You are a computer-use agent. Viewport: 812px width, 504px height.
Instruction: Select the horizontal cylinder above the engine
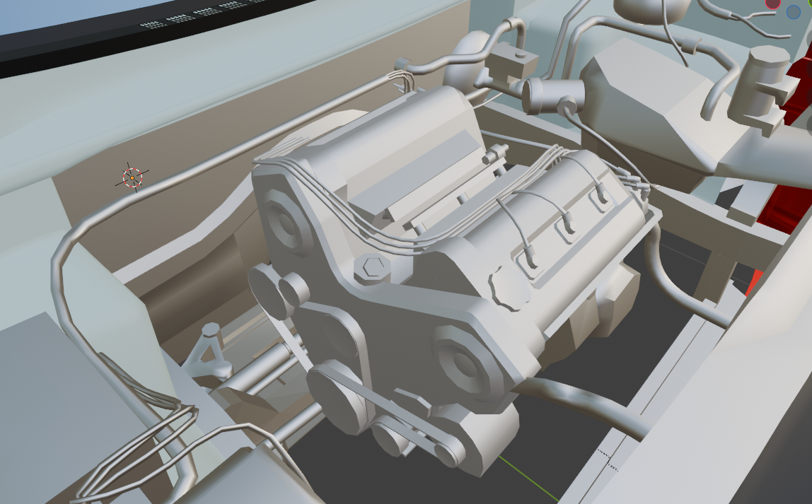(553, 95)
